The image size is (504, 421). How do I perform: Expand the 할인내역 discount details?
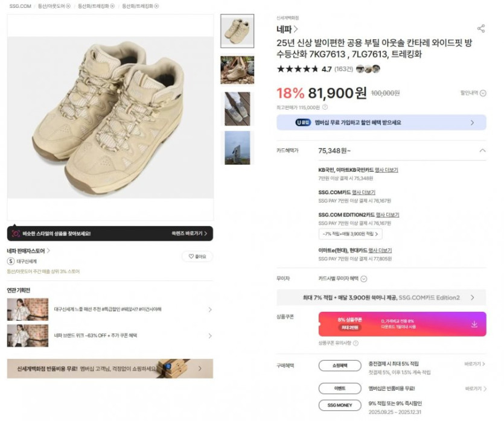point(483,93)
